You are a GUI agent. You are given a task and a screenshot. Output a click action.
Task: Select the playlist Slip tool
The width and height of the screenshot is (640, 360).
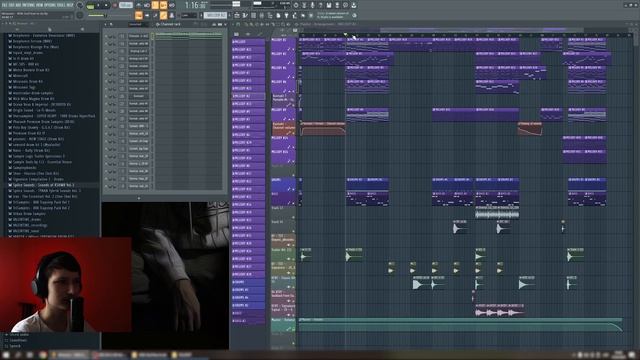[x=267, y=24]
